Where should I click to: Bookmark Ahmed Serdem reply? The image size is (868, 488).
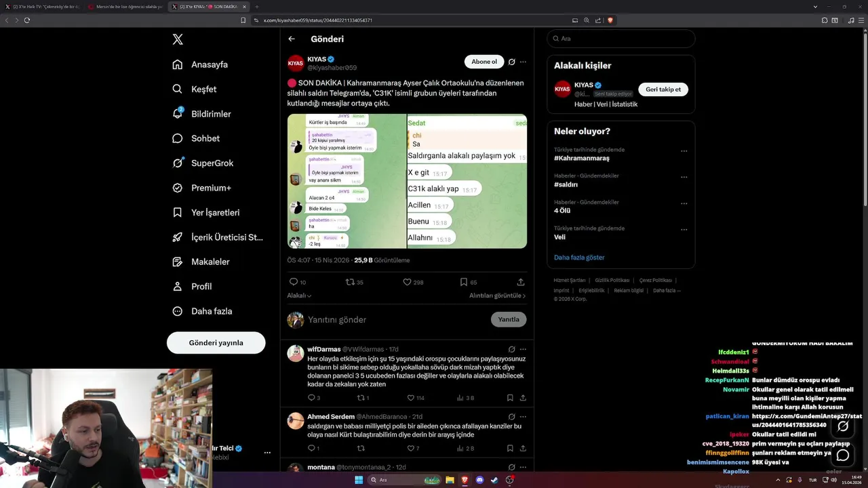point(510,448)
